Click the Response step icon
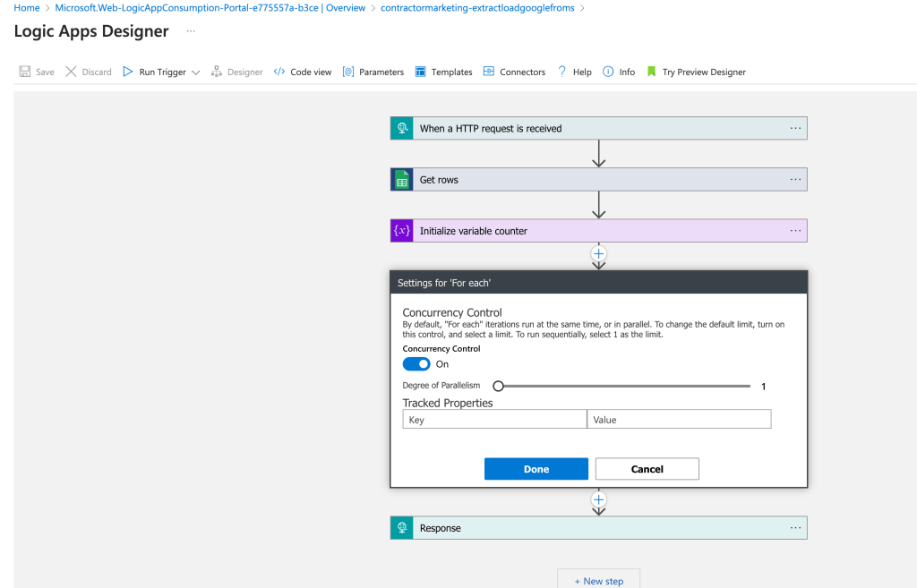The image size is (917, 588). [402, 528]
